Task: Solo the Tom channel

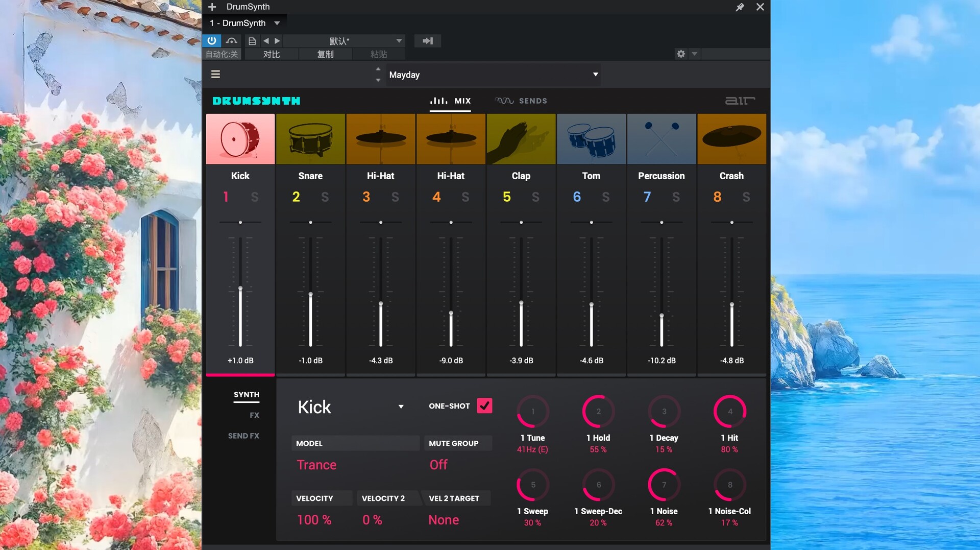Action: point(605,197)
